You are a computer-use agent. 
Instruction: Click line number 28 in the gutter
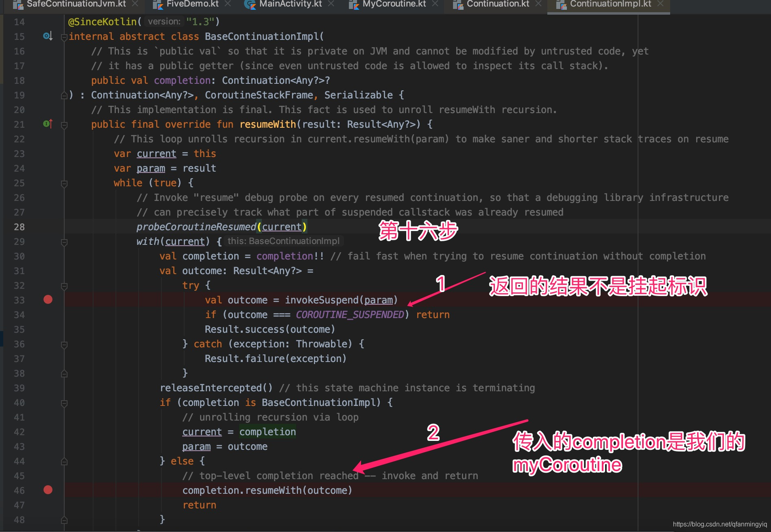pos(19,227)
